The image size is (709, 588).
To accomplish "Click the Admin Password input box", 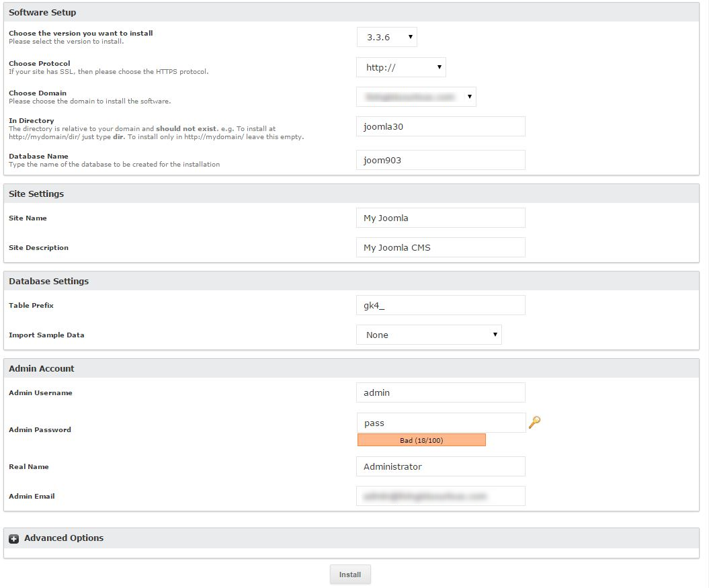I will tap(440, 423).
